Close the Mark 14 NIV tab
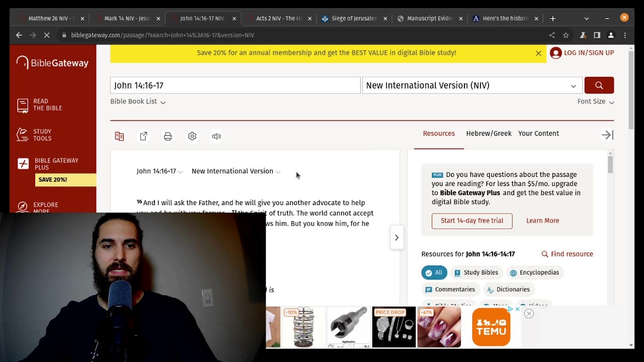The width and height of the screenshot is (644, 362). coord(158,19)
